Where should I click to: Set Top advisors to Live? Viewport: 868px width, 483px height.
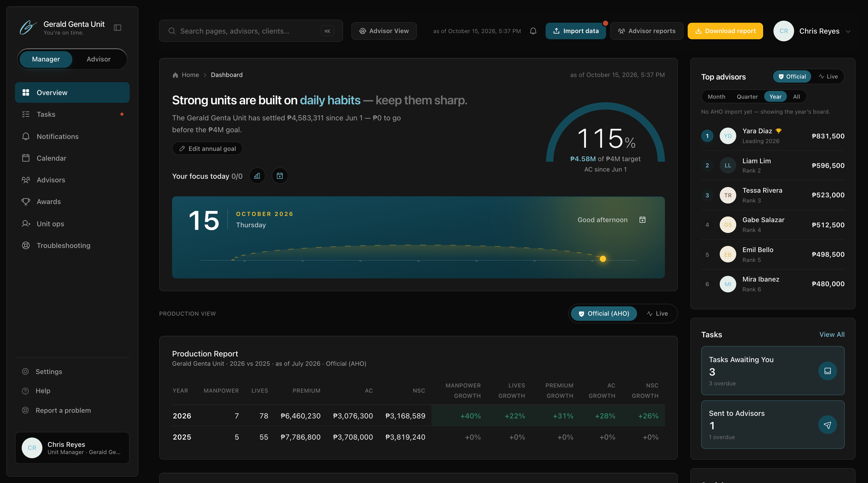(828, 76)
